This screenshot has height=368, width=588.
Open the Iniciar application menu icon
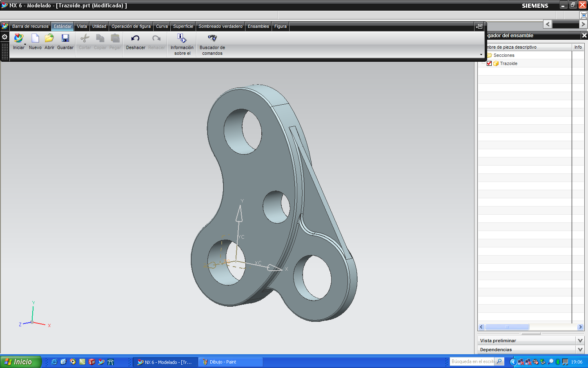tap(18, 38)
